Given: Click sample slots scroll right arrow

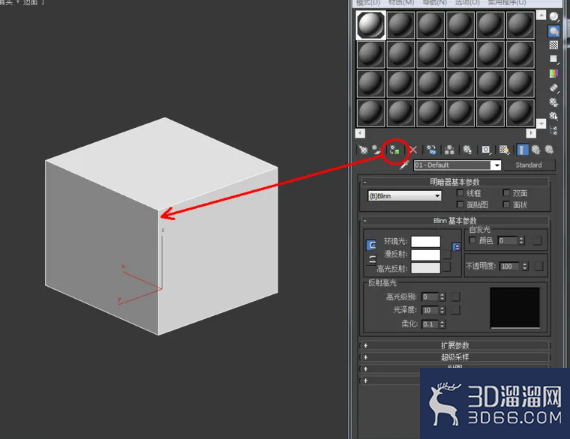Looking at the screenshot, I should pos(531,133).
